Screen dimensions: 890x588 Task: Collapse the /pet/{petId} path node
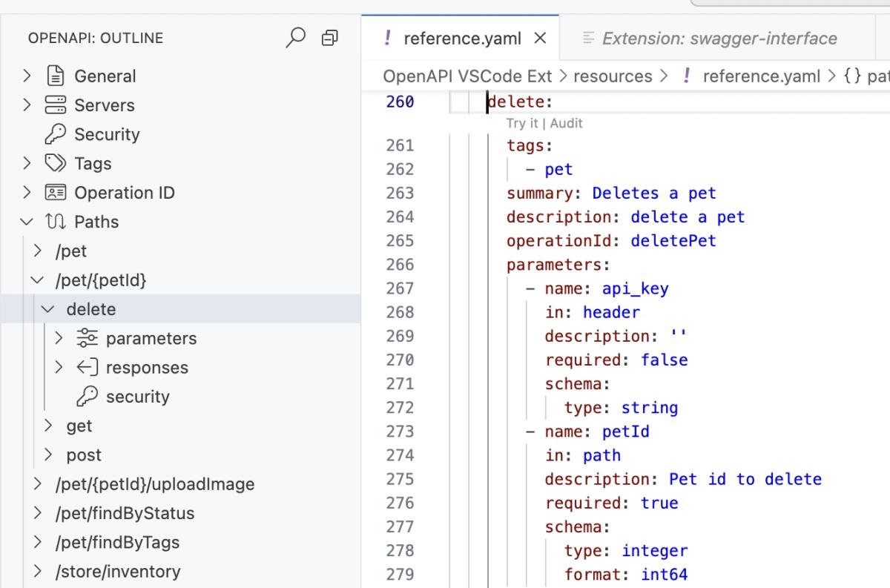coord(39,280)
